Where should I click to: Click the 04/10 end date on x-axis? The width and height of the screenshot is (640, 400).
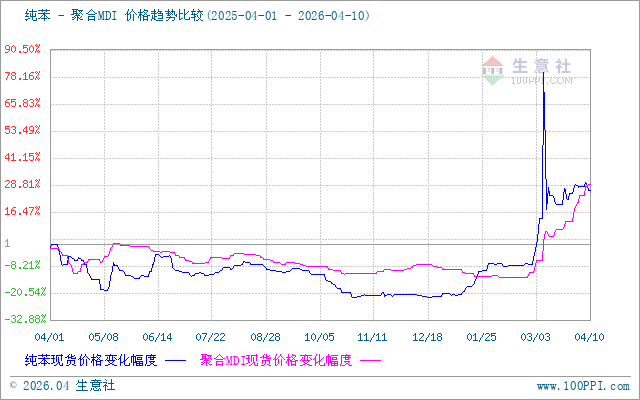pos(590,337)
